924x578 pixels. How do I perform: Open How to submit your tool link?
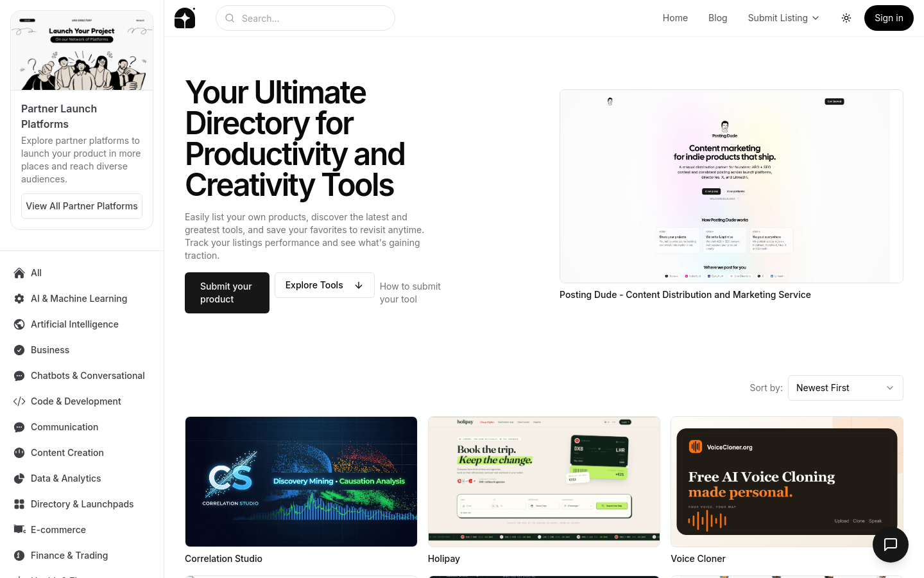tap(410, 293)
